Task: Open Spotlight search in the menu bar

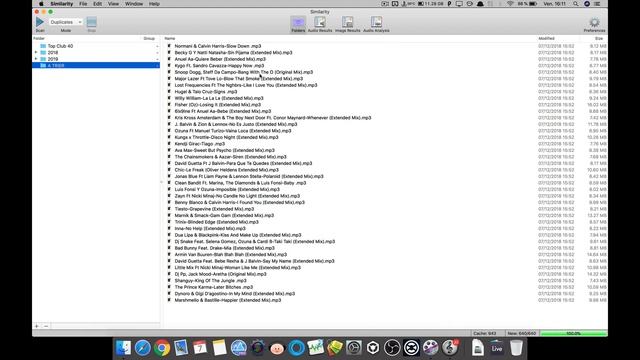Action: pos(576,4)
